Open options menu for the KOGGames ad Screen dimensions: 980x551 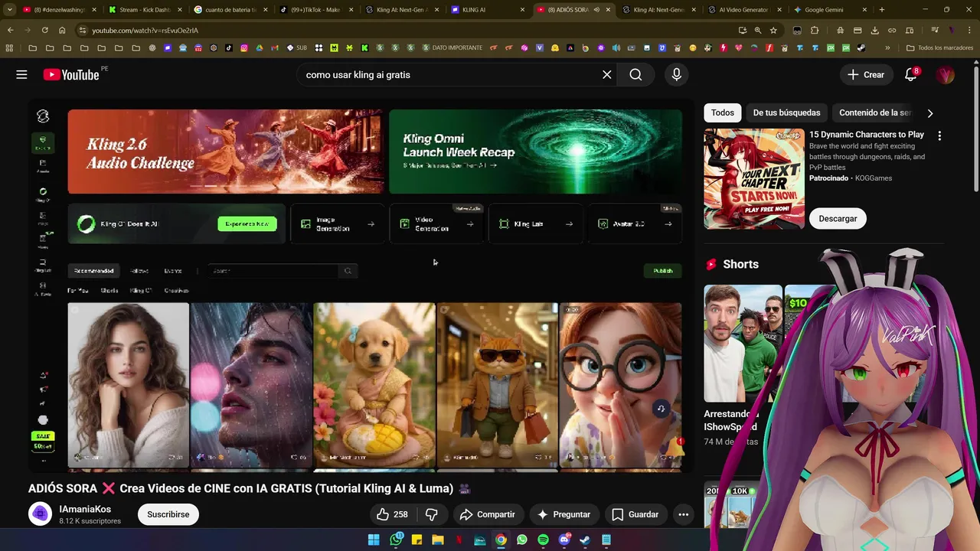coord(939,135)
